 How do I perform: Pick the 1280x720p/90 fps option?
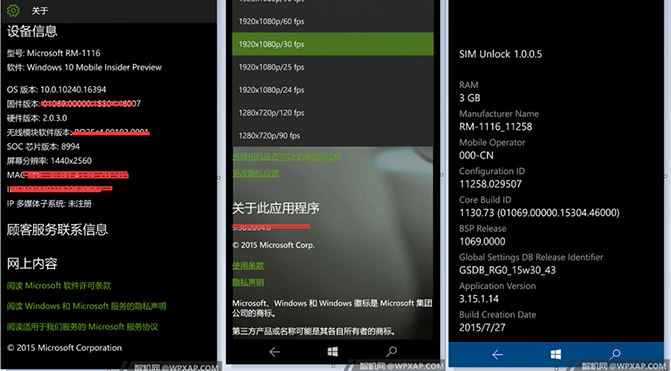point(333,136)
